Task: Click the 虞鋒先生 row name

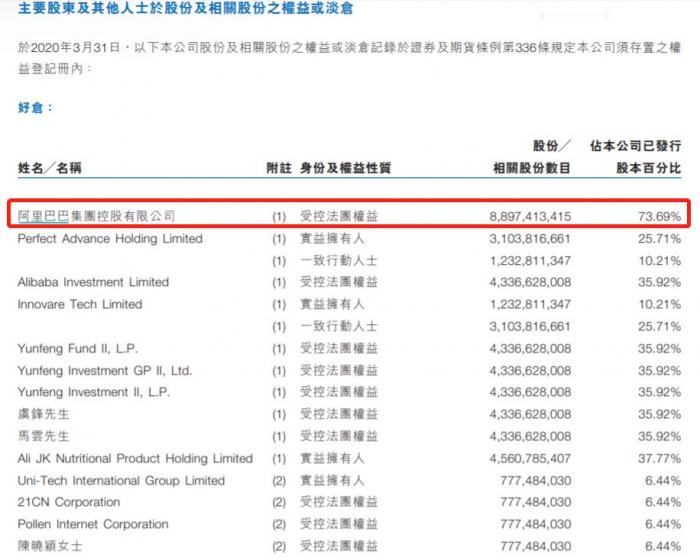Action: (x=44, y=414)
